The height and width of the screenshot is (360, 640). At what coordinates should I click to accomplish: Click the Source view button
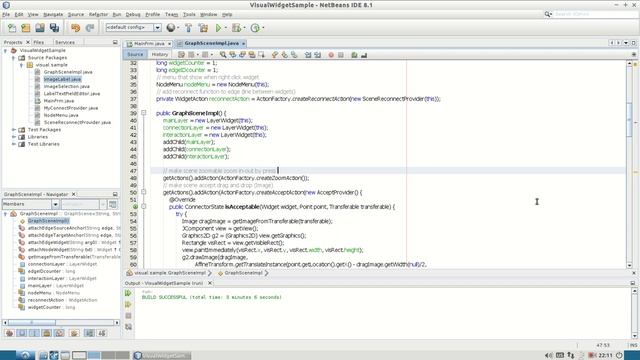coord(135,54)
